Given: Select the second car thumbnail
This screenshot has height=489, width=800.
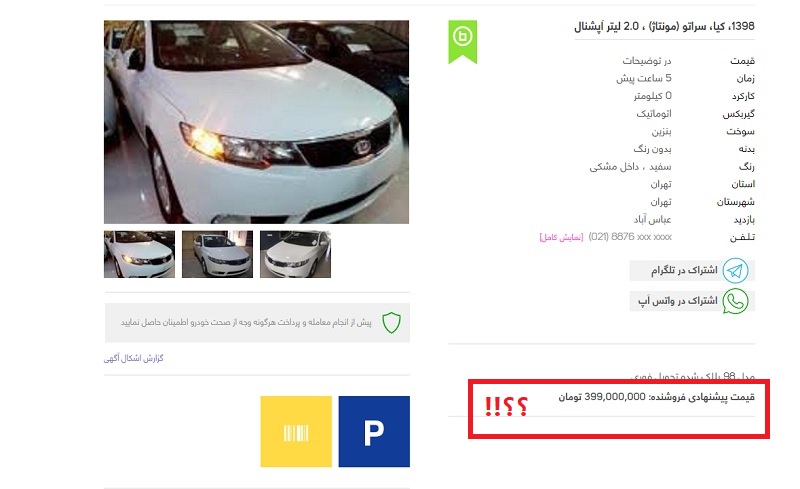Looking at the screenshot, I should 217,254.
